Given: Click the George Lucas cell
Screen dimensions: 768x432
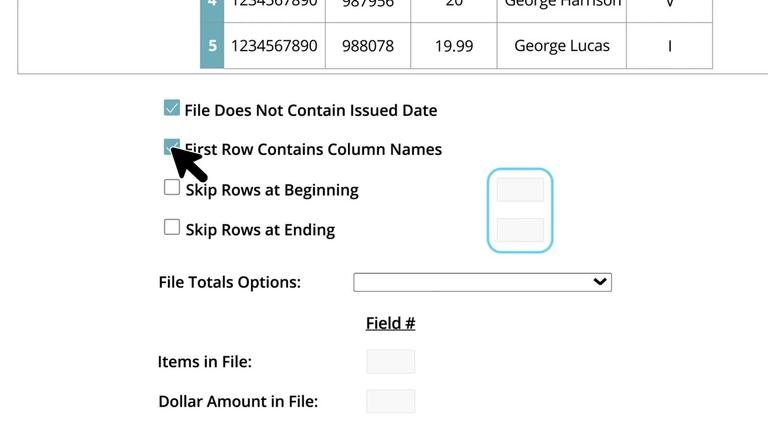Looking at the screenshot, I should [562, 46].
